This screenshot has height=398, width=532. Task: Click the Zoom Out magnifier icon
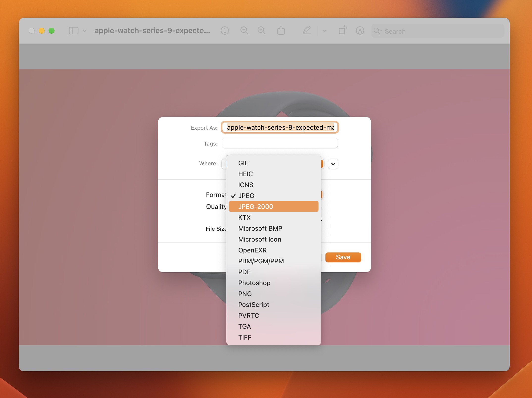pyautogui.click(x=244, y=31)
